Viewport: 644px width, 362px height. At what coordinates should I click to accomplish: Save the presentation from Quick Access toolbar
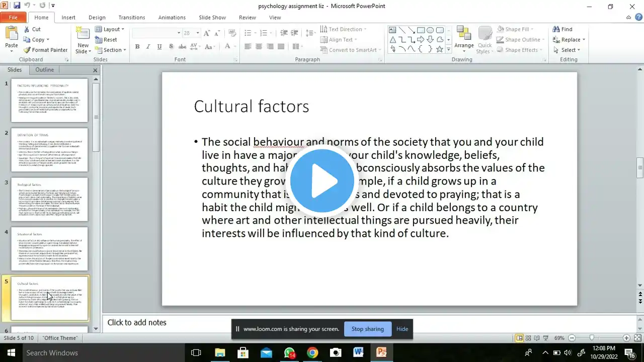point(17,6)
